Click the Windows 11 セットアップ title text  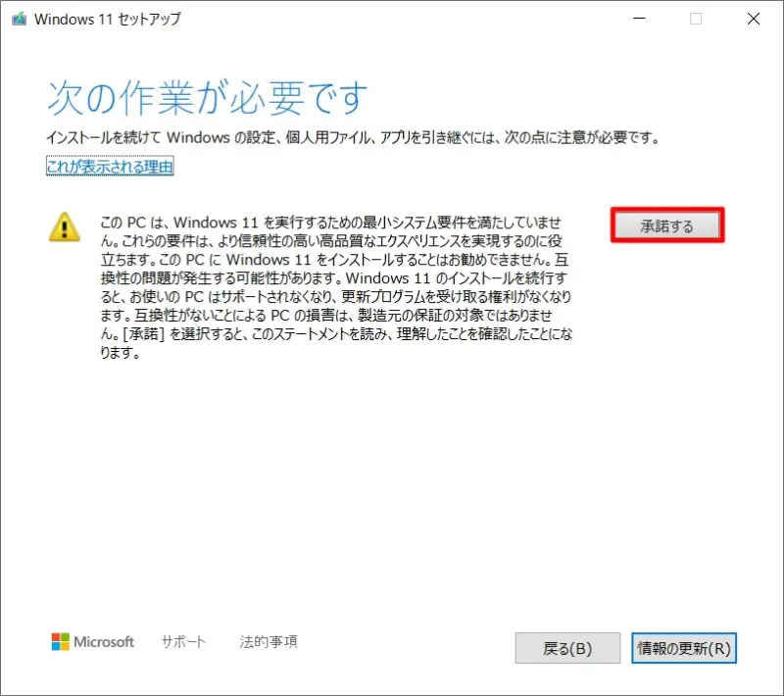[108, 19]
